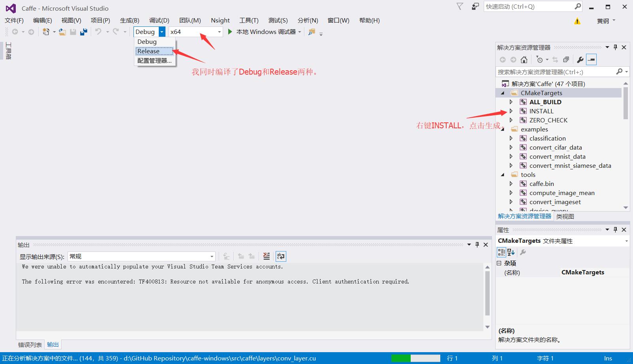The height and width of the screenshot is (364, 633).
Task: Click the feedback icon near Quick Launch
Action: (x=475, y=6)
